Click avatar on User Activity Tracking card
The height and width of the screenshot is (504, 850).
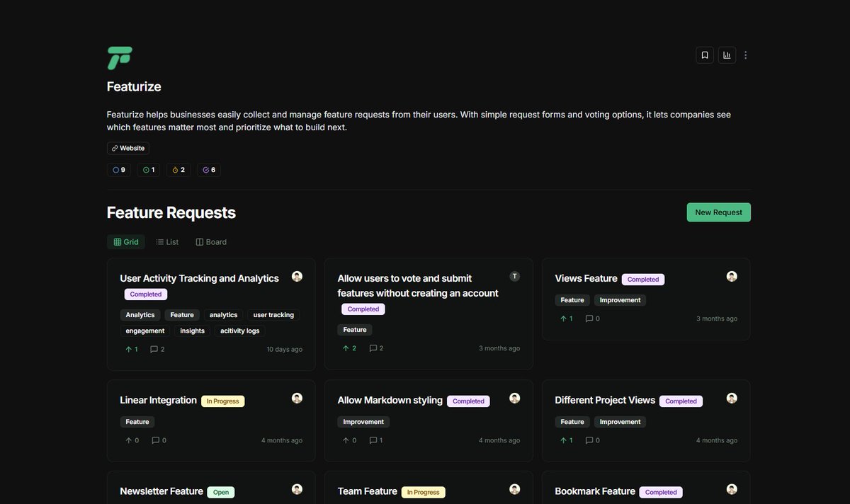tap(297, 276)
